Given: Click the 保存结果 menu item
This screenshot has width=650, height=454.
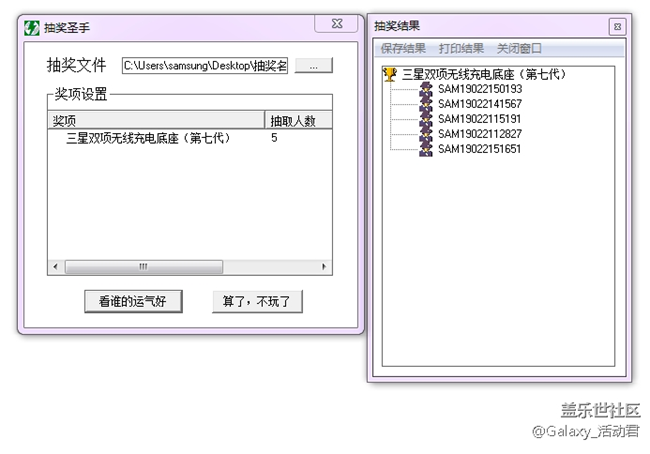Looking at the screenshot, I should [x=403, y=48].
